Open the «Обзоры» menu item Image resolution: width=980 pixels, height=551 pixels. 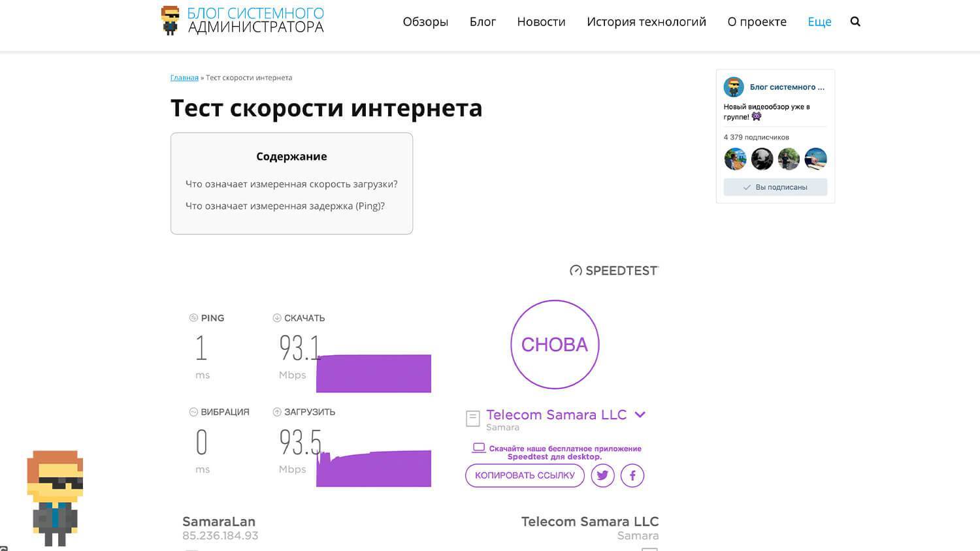coord(425,22)
